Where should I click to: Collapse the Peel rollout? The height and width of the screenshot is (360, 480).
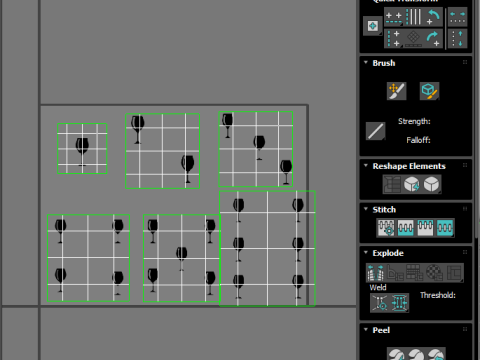tap(366, 330)
